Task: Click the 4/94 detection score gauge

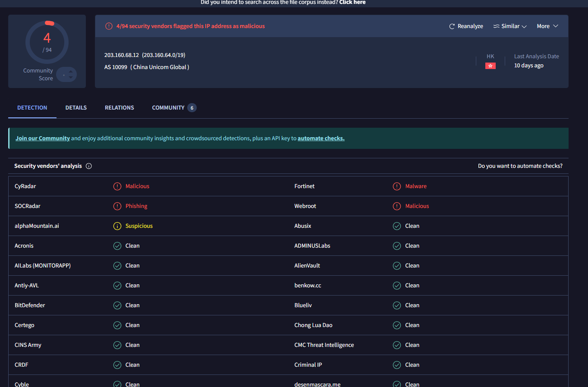Action: [47, 42]
